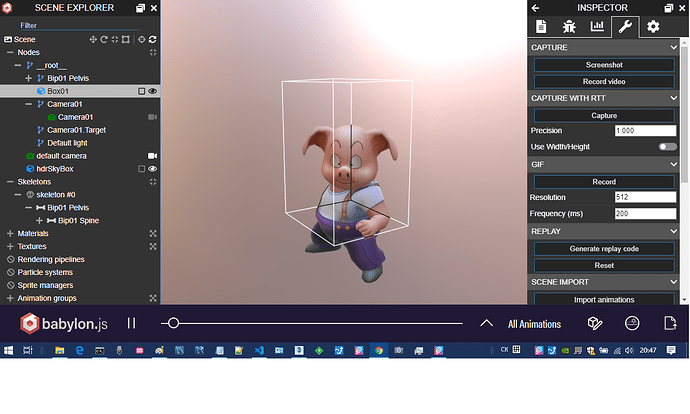This screenshot has height=414, width=690.
Task: Open the Settings tab gear icon
Action: point(653,27)
